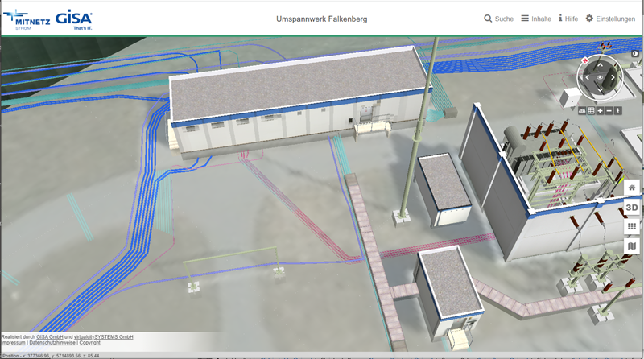
Task: Tilt the view down with compass arrow
Action: tap(600, 91)
